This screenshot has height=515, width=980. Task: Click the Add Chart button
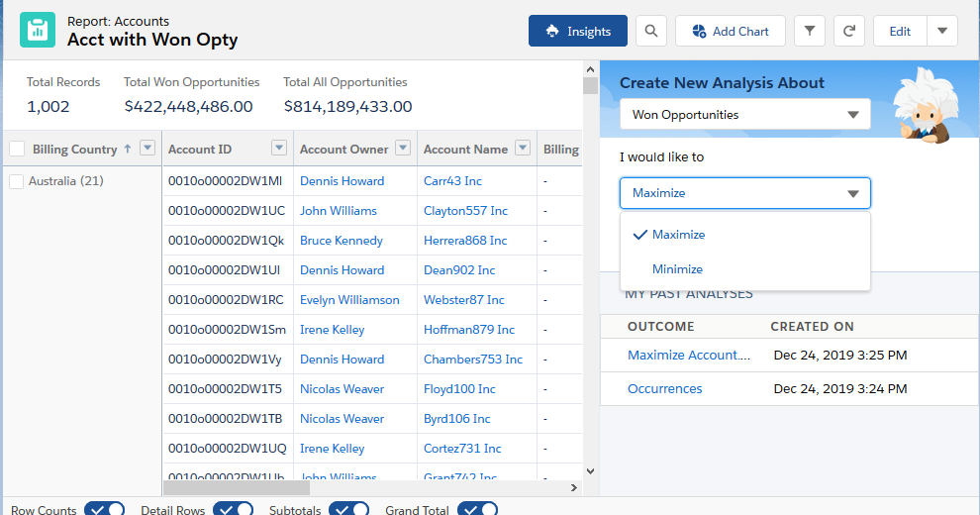click(x=730, y=32)
